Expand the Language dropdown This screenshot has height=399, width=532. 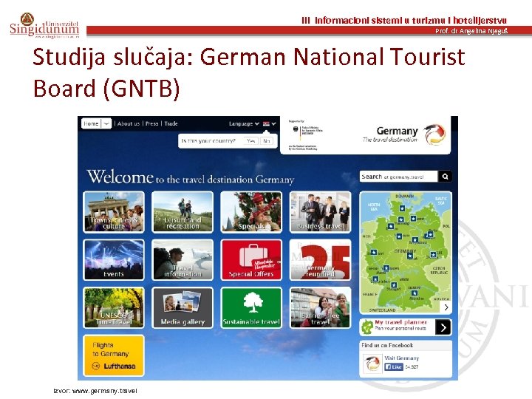point(244,124)
